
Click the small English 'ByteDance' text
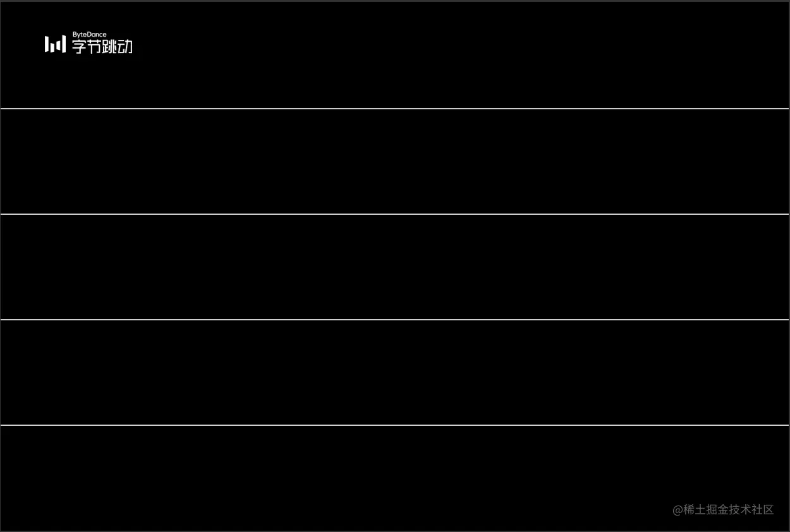(x=89, y=34)
